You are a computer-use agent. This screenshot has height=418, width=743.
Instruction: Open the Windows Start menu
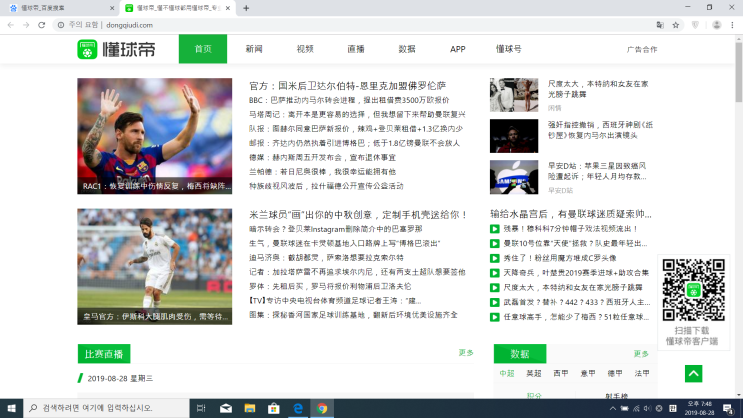pyautogui.click(x=11, y=408)
